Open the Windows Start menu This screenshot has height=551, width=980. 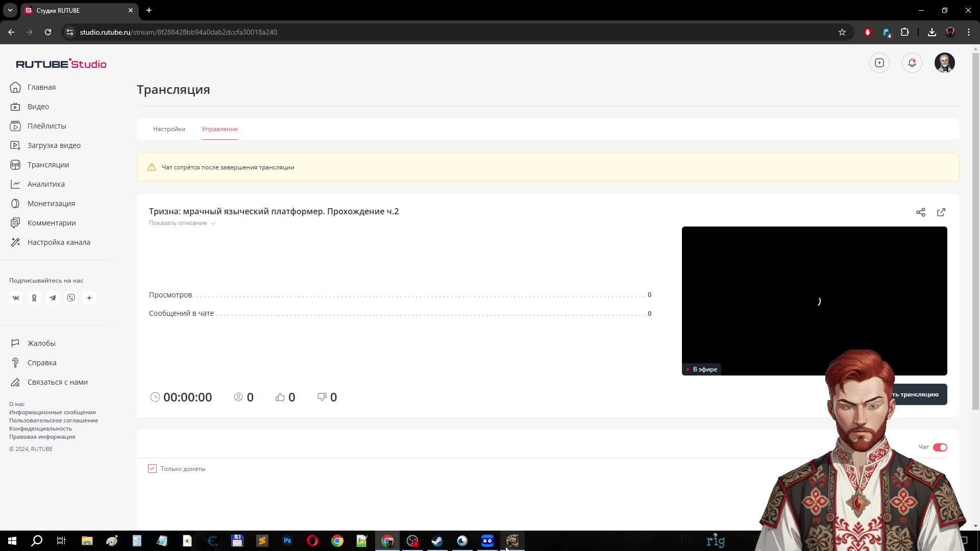click(x=12, y=541)
